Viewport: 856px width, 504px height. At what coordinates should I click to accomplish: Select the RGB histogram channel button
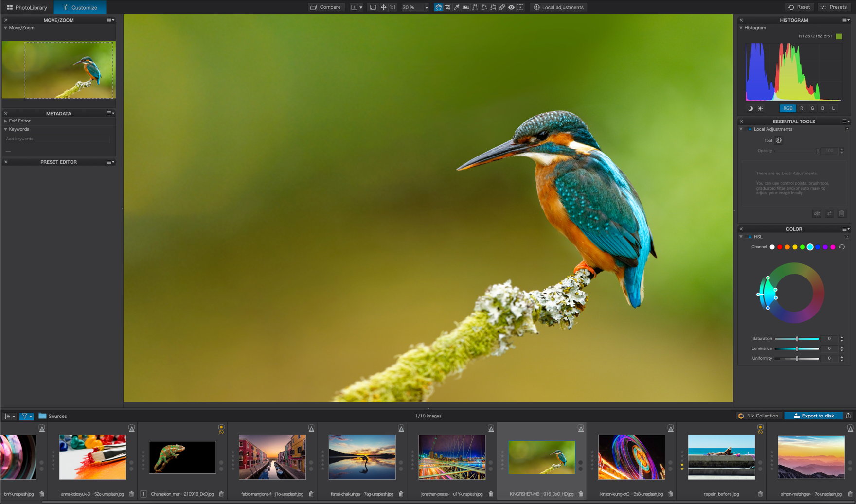click(x=787, y=108)
